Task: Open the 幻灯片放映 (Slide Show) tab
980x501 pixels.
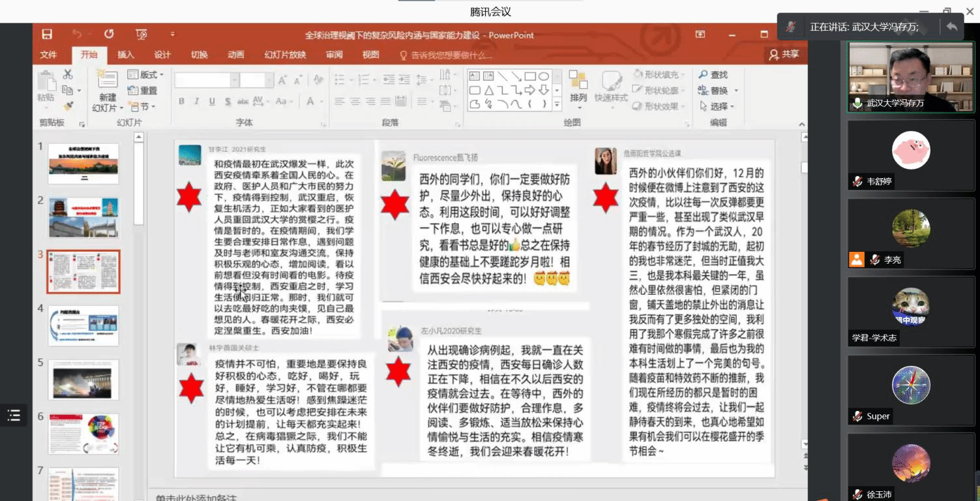Action: 285,55
